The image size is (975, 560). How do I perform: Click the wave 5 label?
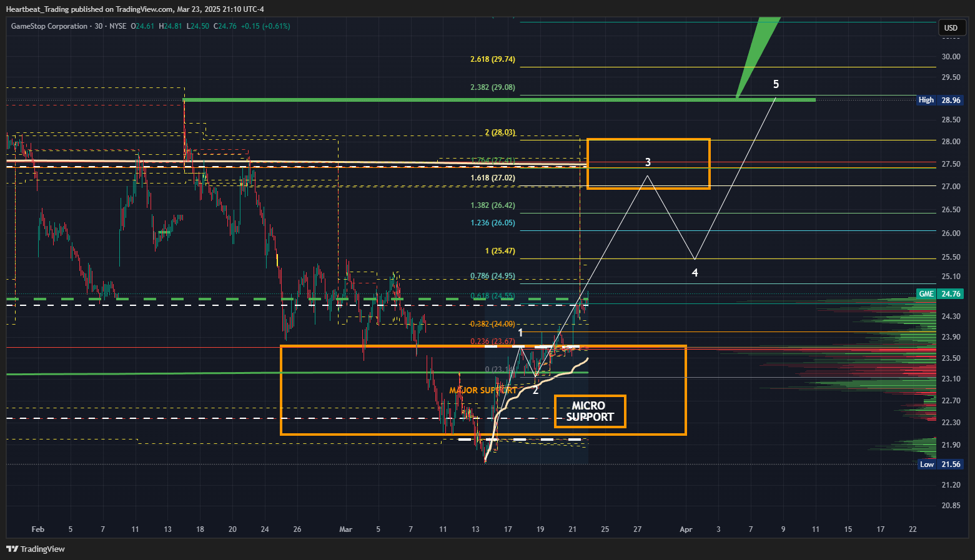776,84
